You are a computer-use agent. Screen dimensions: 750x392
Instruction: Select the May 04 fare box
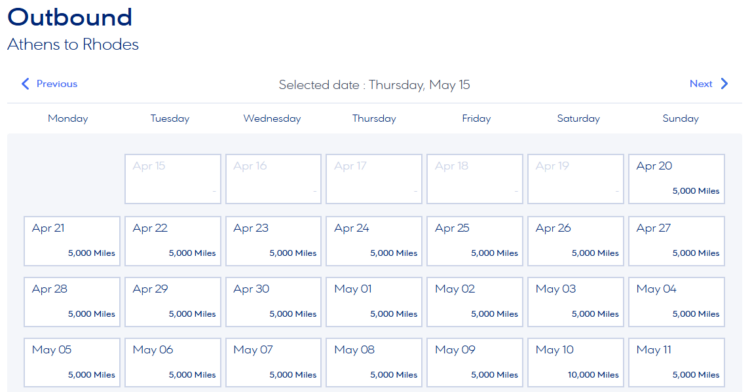coord(676,302)
